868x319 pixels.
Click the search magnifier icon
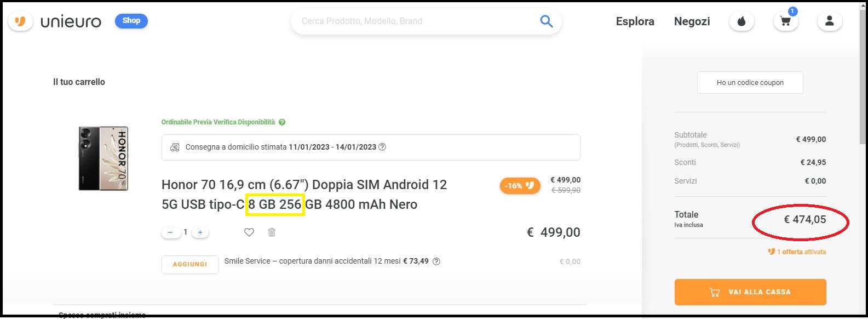coord(546,21)
